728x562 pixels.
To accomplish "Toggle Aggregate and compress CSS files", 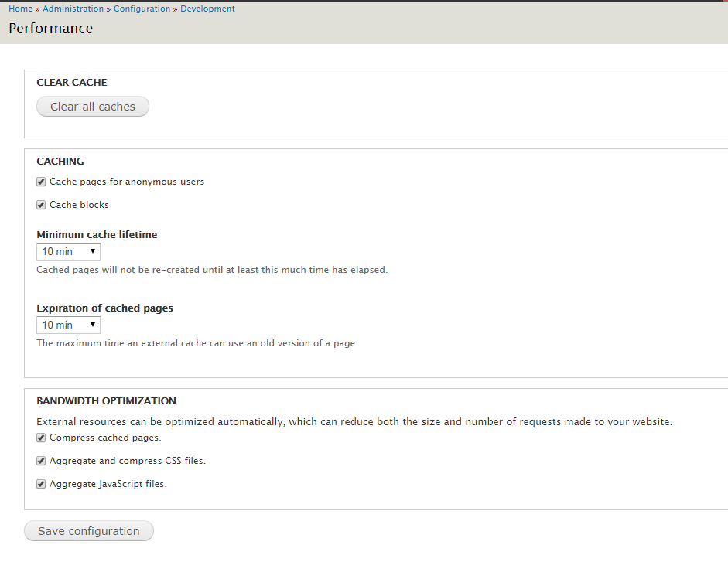I will pos(41,461).
